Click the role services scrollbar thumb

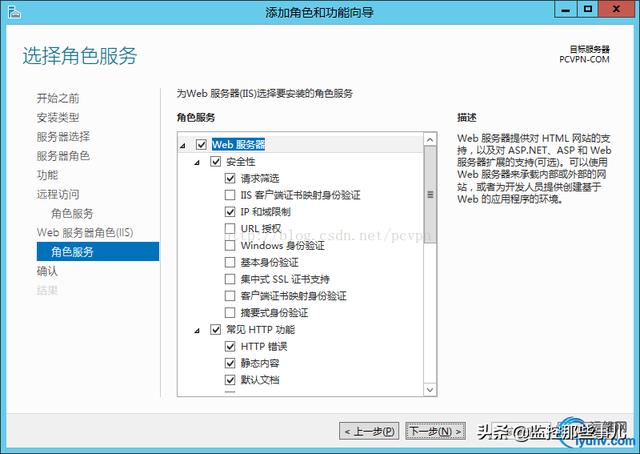(430, 195)
